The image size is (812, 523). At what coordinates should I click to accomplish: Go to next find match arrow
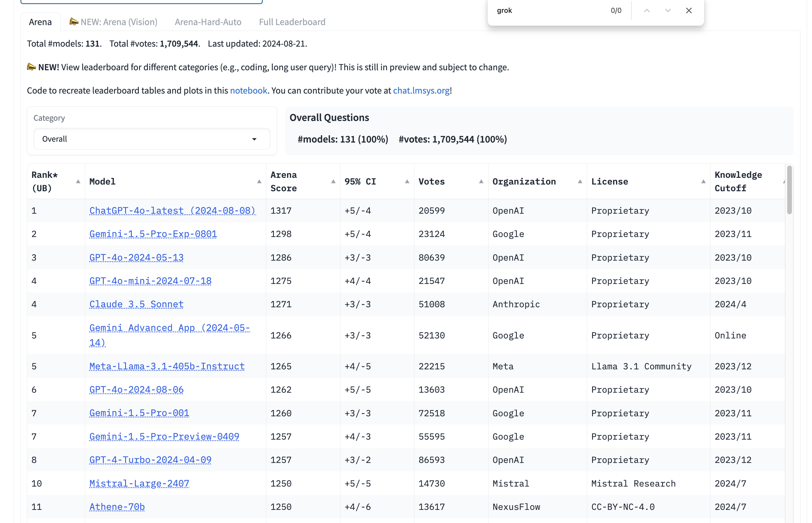[668, 10]
